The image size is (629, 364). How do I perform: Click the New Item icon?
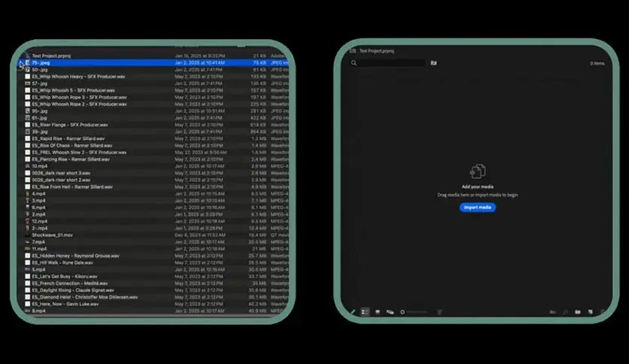coord(590,312)
